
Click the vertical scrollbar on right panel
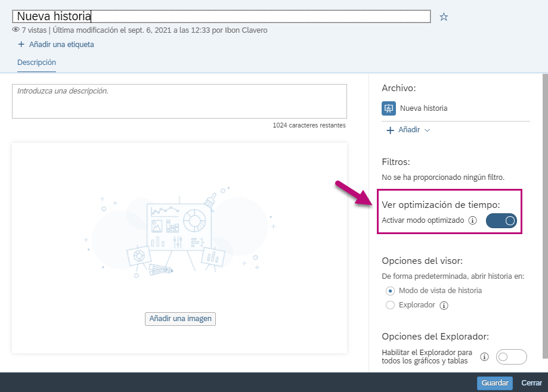545,216
